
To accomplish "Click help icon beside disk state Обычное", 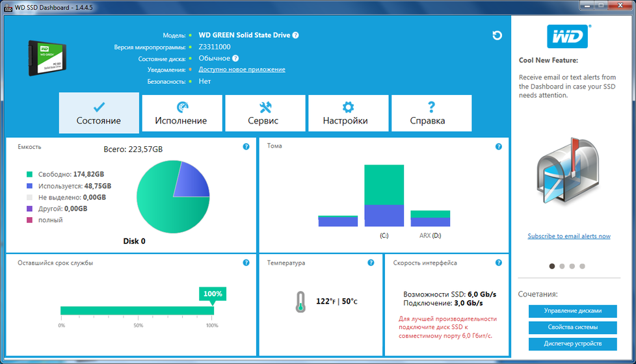I will (235, 58).
